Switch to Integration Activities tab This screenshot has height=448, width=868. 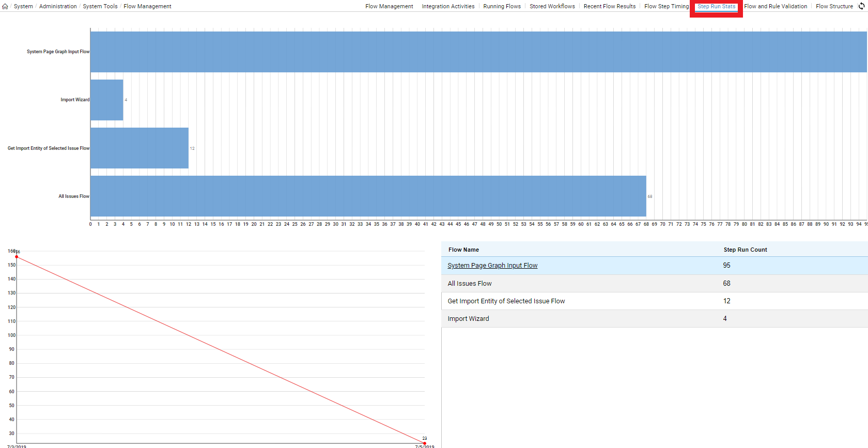coord(448,6)
